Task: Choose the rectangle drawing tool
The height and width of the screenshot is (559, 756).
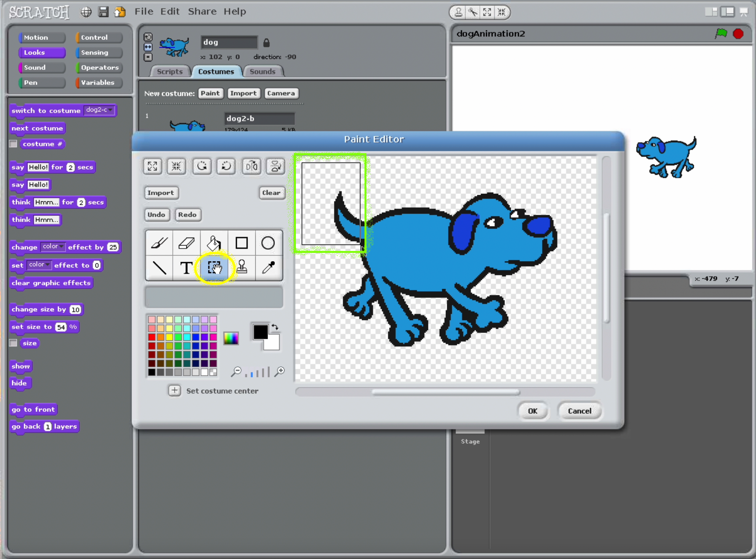Action: point(241,243)
